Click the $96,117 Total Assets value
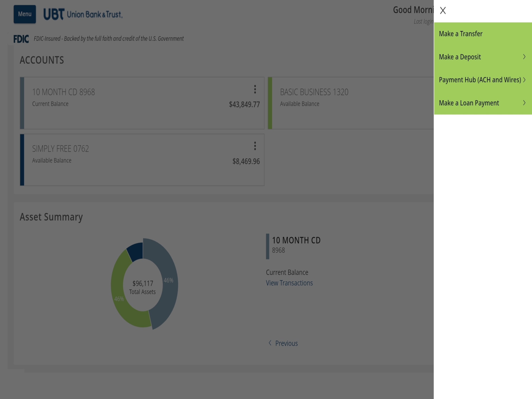Viewport: 532px width, 399px height. tap(143, 283)
